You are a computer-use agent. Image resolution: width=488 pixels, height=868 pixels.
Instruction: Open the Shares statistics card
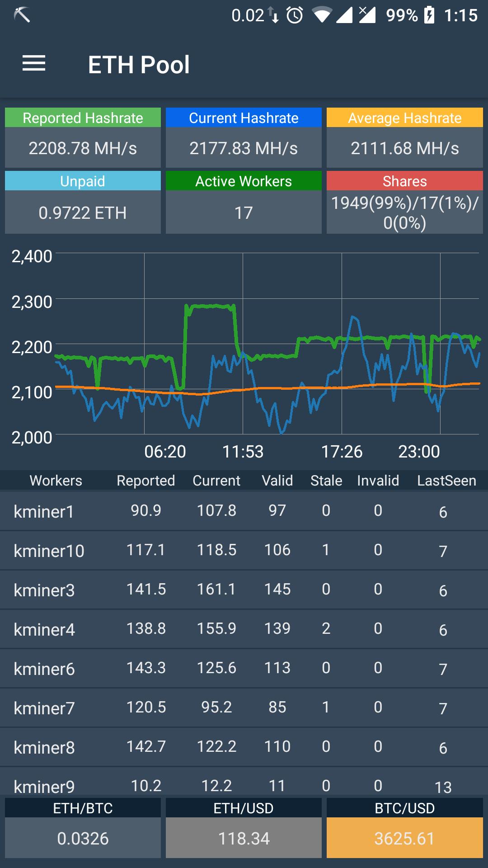pyautogui.click(x=404, y=202)
